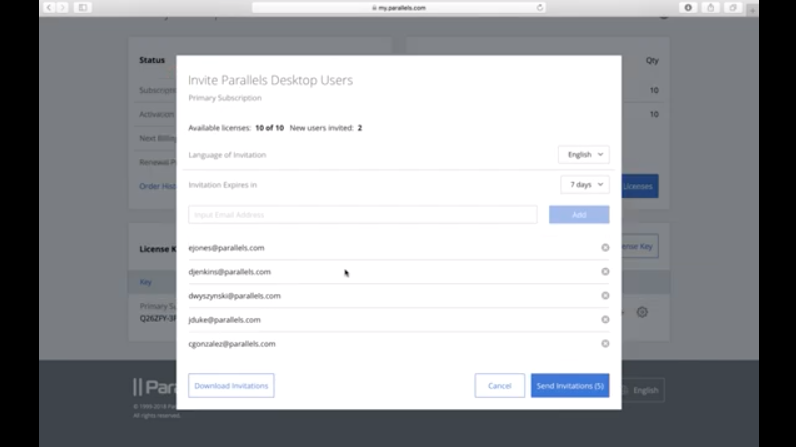Go back in Safari browser
The height and width of the screenshot is (447, 796).
pos(49,8)
